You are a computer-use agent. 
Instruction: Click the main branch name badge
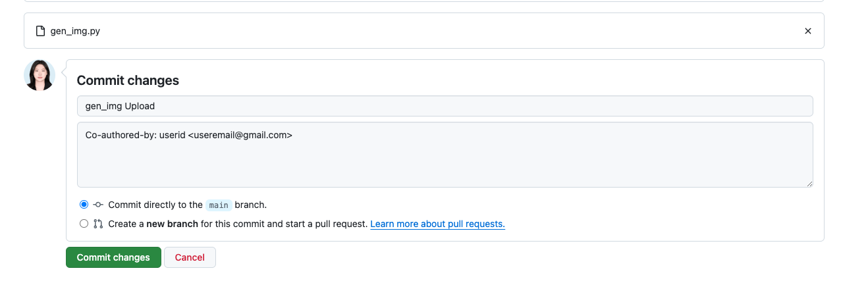click(x=219, y=205)
